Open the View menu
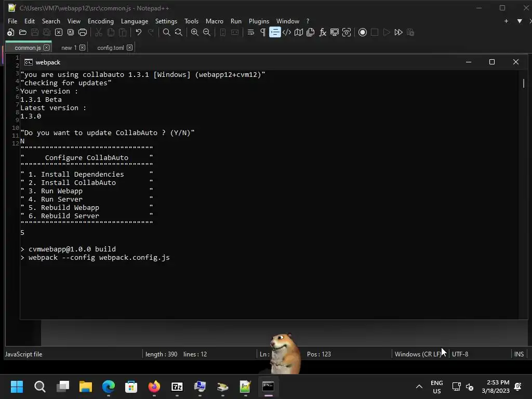 tap(74, 21)
